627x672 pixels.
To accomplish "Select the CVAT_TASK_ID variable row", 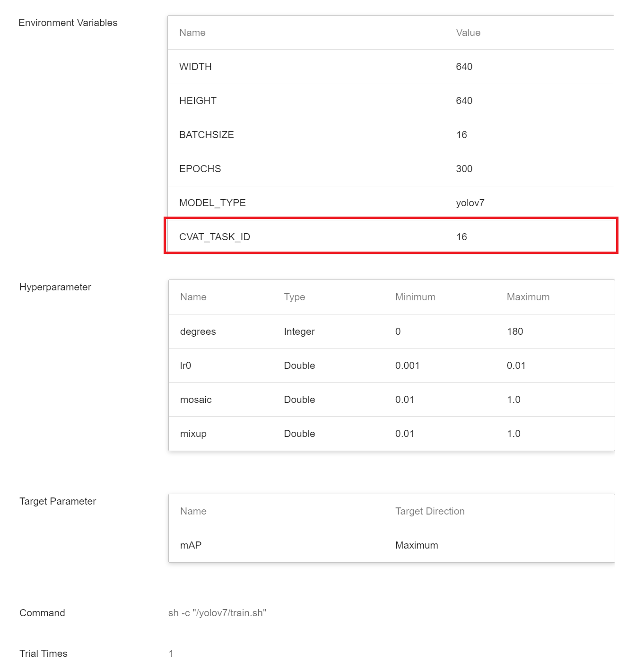I will pos(391,236).
